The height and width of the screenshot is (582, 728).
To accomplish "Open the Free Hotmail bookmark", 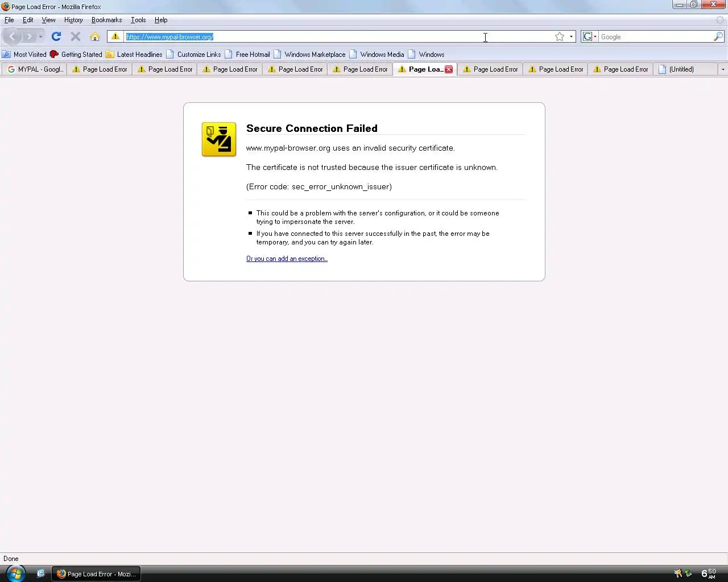I will 247,55.
